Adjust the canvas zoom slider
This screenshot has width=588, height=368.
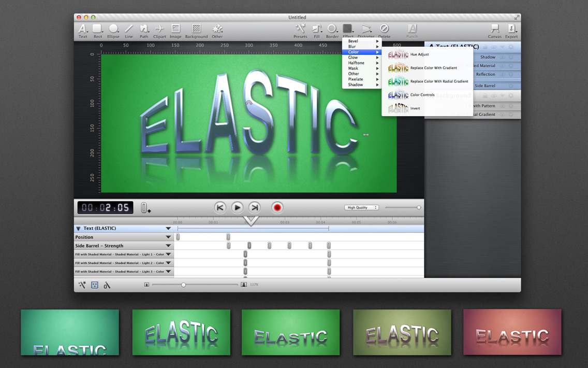(183, 285)
